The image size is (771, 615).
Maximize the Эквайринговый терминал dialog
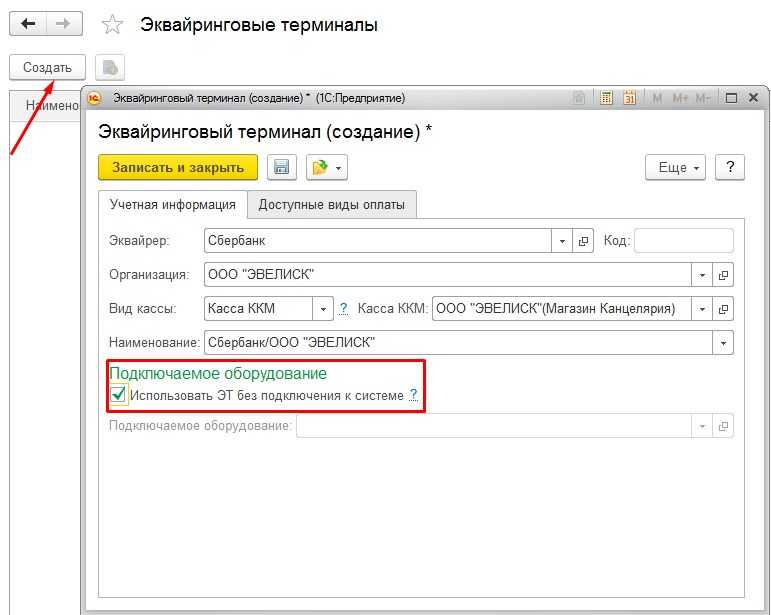point(731,98)
